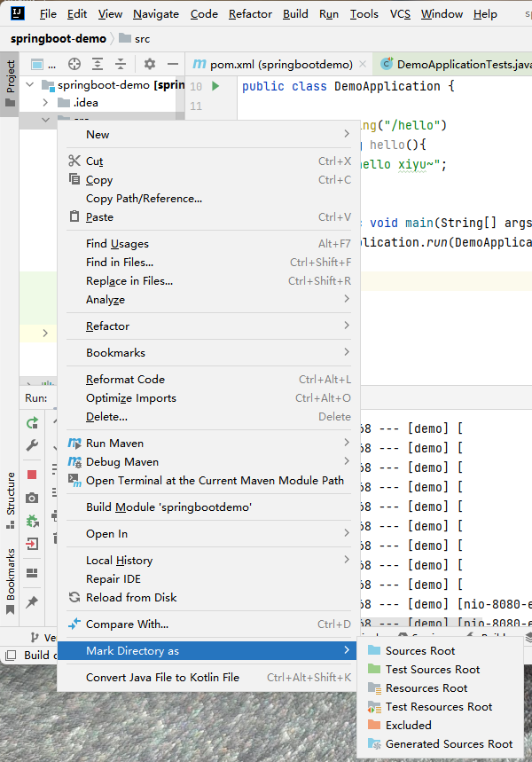Select Opened File locate target icon
Image resolution: width=532 pixels, height=762 pixels.
[x=74, y=64]
